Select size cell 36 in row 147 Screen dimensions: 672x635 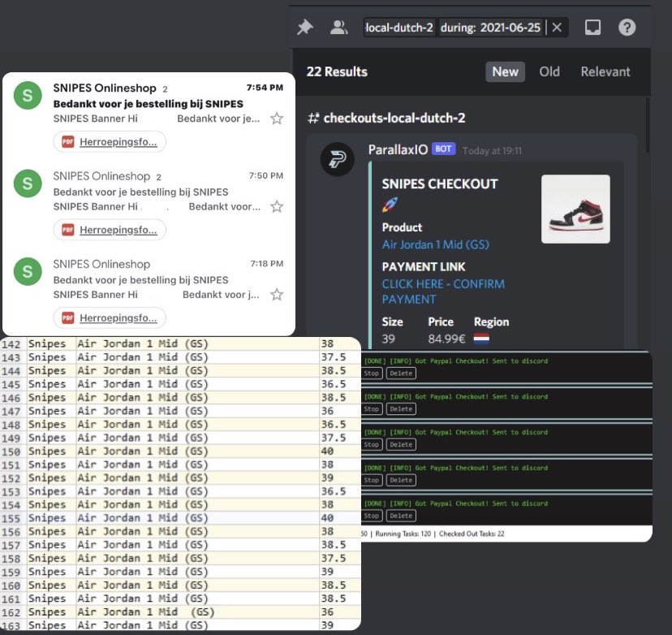click(339, 411)
